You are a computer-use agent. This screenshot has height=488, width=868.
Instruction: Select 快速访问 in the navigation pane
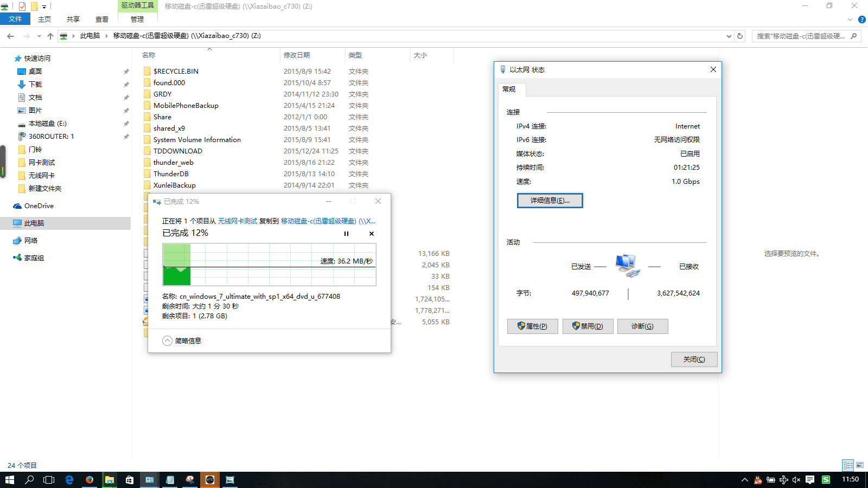37,59
